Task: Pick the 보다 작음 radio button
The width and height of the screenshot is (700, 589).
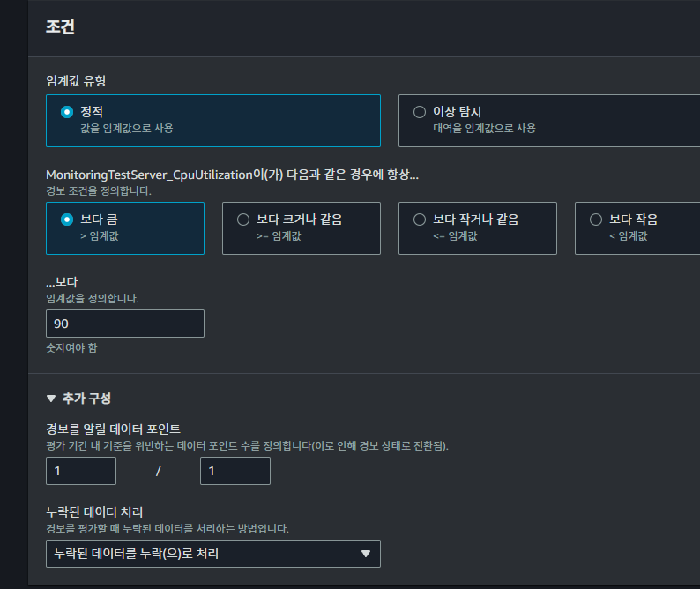Action: [x=596, y=220]
